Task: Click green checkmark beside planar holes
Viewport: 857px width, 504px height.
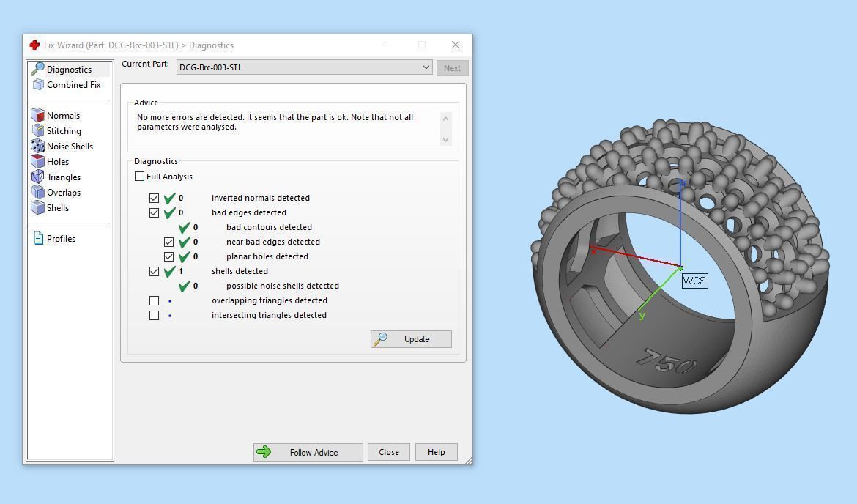Action: (x=184, y=257)
